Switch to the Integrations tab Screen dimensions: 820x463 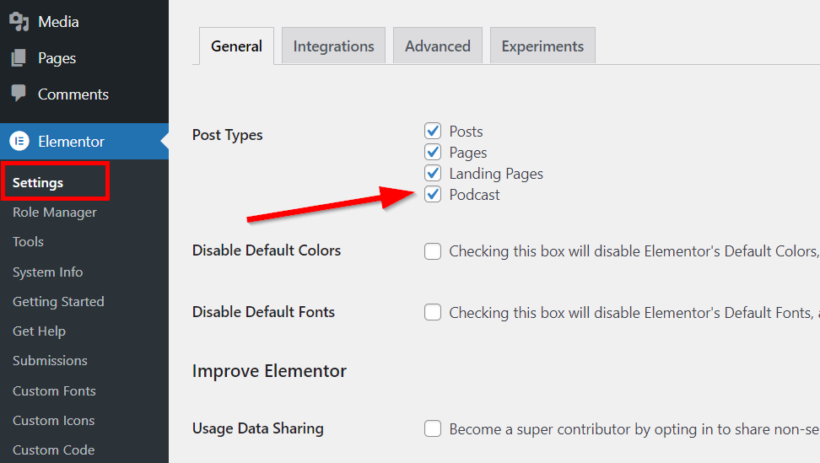pyautogui.click(x=334, y=46)
